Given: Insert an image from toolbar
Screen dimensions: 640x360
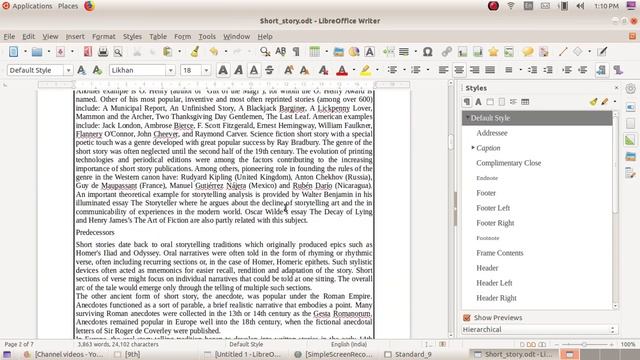Looking at the screenshot, I should [x=338, y=52].
